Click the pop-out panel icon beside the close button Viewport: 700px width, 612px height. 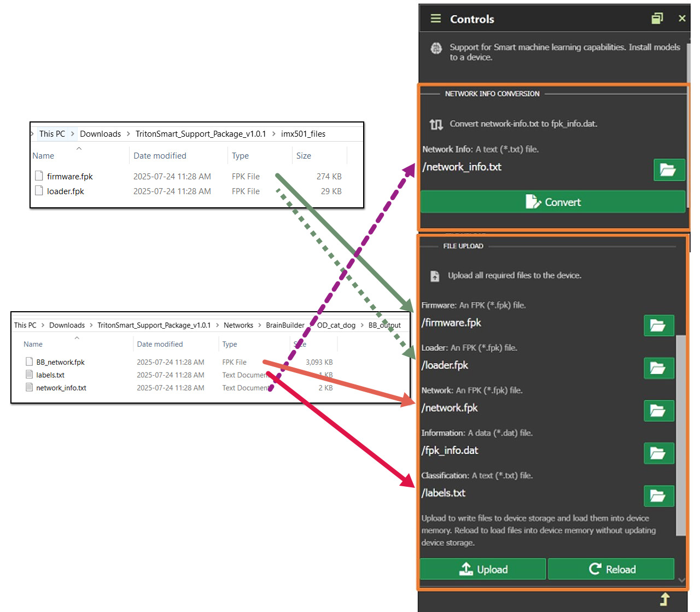[657, 18]
